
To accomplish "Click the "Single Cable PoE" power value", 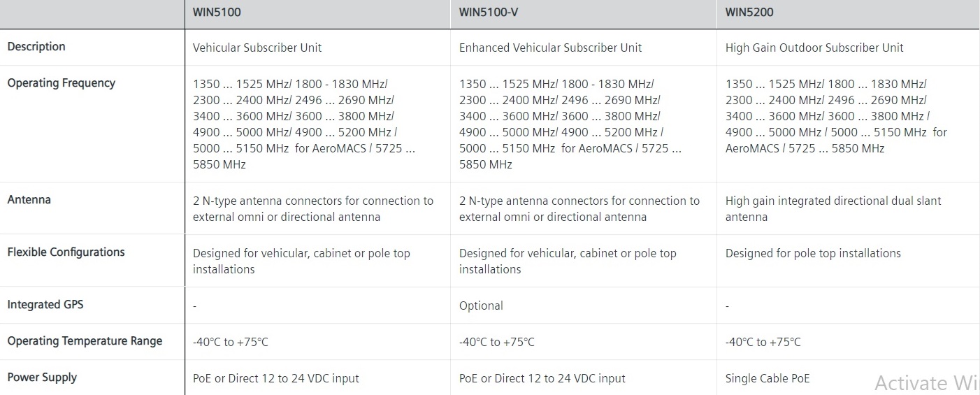I will [768, 378].
